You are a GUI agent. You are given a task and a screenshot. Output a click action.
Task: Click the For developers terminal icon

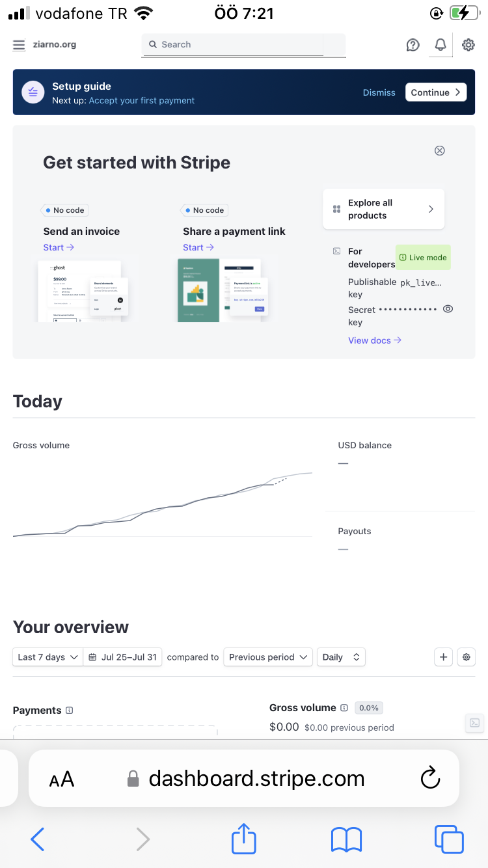tap(336, 251)
